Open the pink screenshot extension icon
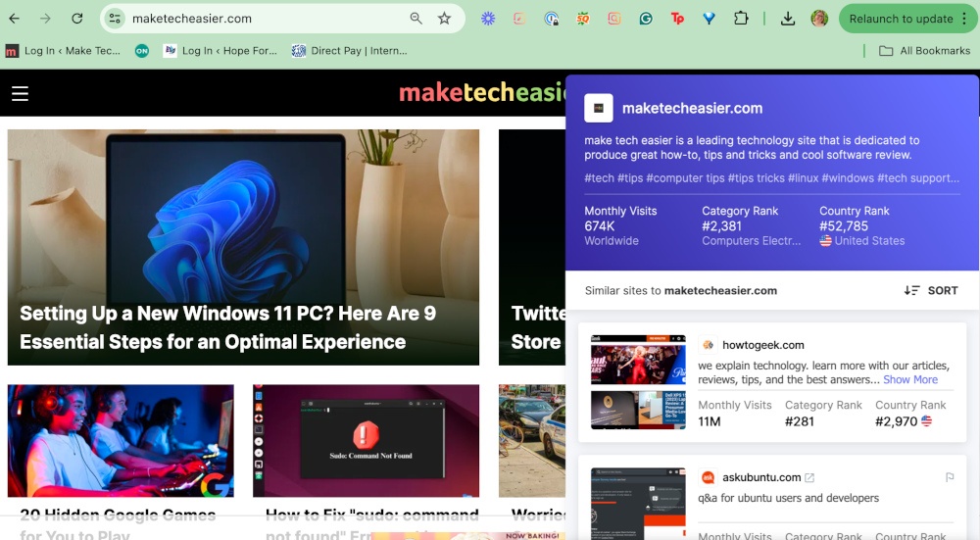This screenshot has width=980, height=540. tap(519, 19)
